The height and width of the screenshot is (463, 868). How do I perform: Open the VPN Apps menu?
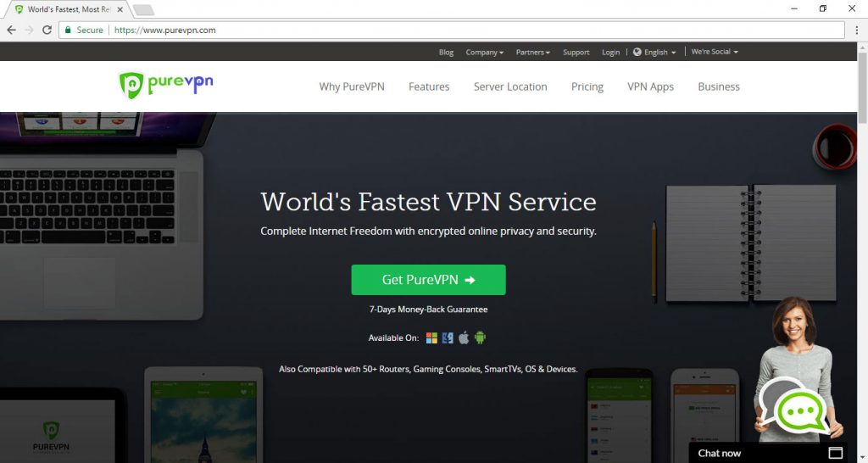pos(650,87)
